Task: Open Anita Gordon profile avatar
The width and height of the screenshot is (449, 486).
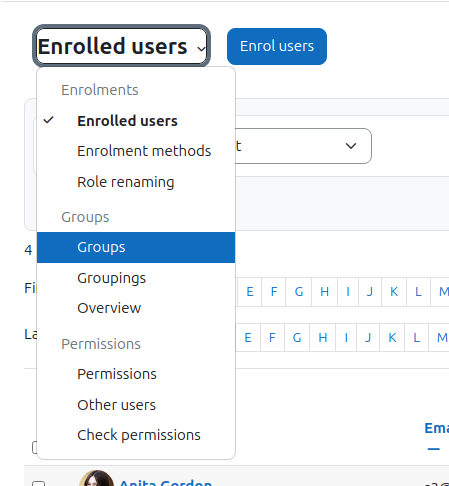Action: pyautogui.click(x=97, y=478)
